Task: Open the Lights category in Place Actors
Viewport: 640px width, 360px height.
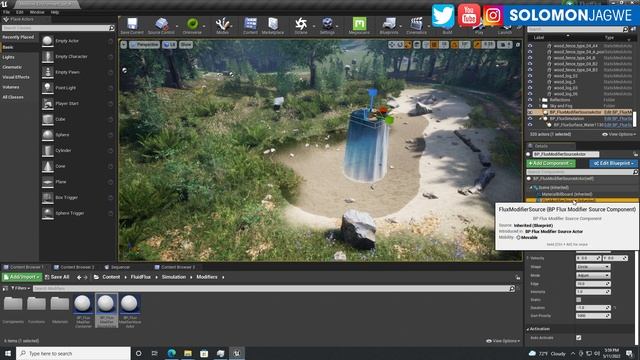Action: 9,57
